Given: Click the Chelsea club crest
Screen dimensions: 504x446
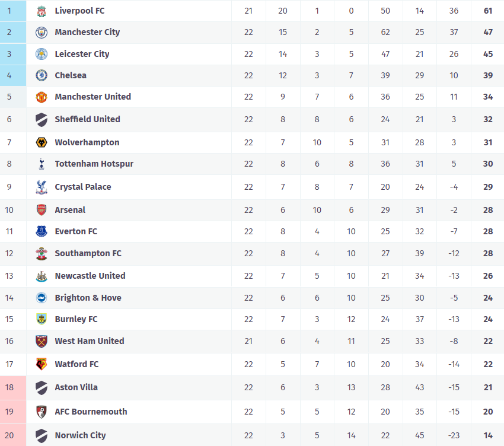Looking at the screenshot, I should 41,75.
